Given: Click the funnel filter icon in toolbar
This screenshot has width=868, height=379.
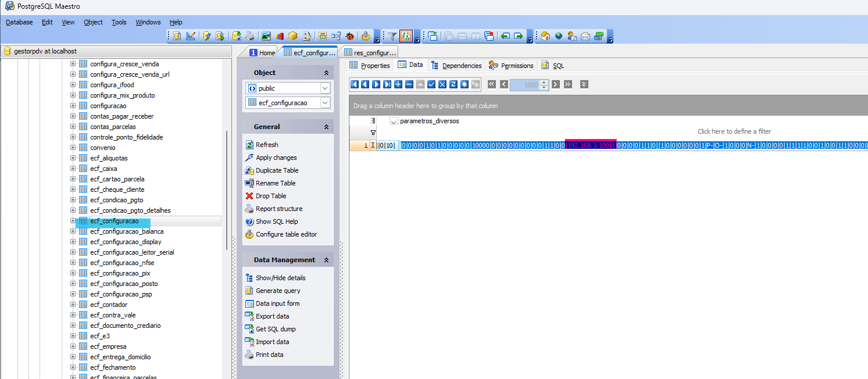Looking at the screenshot, I should point(392,36).
